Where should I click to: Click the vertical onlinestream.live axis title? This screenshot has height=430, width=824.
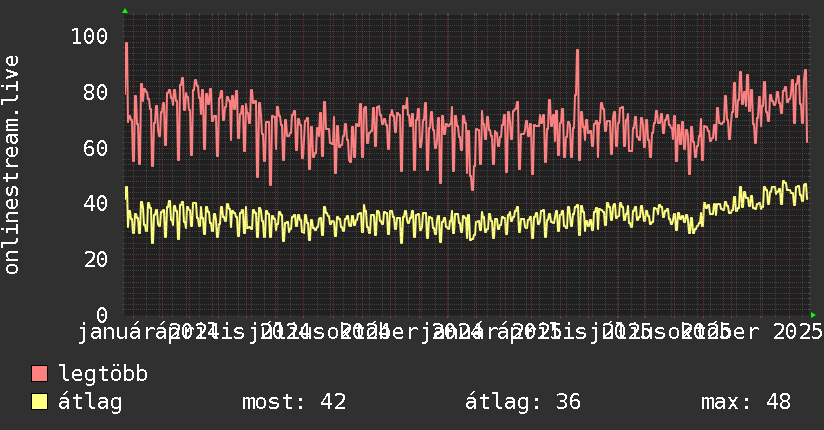(11, 165)
